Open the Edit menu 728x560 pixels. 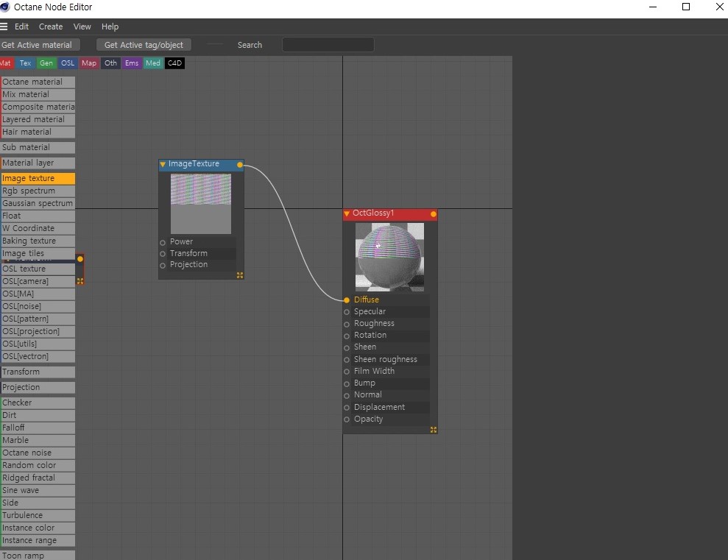pyautogui.click(x=21, y=26)
